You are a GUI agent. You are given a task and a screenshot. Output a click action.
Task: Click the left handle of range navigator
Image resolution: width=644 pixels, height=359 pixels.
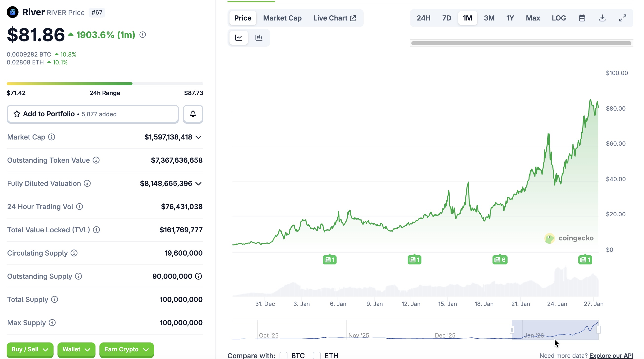512,329
